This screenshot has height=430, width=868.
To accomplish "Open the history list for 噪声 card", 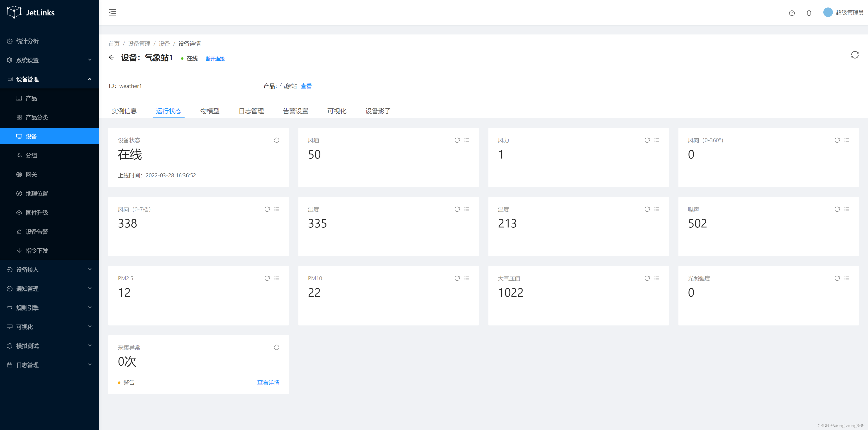I will pos(846,209).
